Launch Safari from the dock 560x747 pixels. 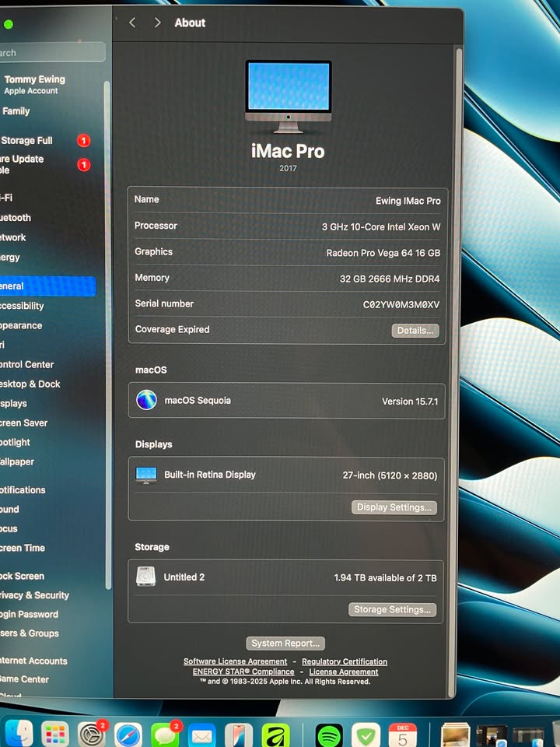[x=128, y=735]
